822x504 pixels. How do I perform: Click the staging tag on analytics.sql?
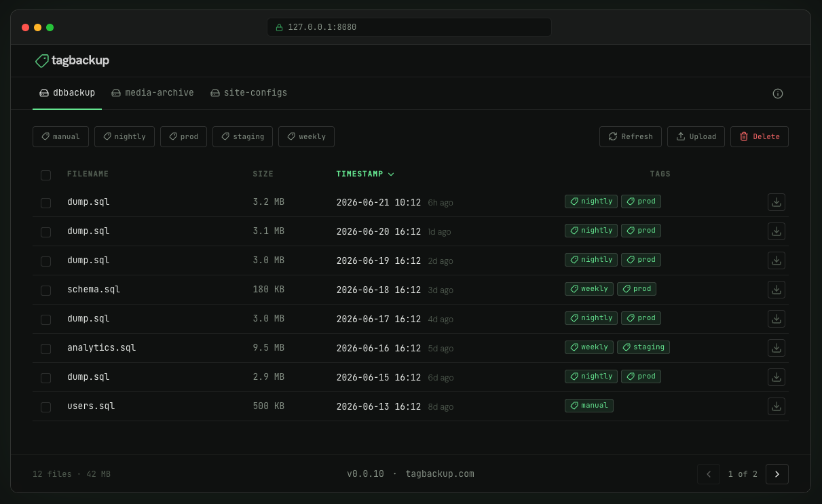coord(643,347)
